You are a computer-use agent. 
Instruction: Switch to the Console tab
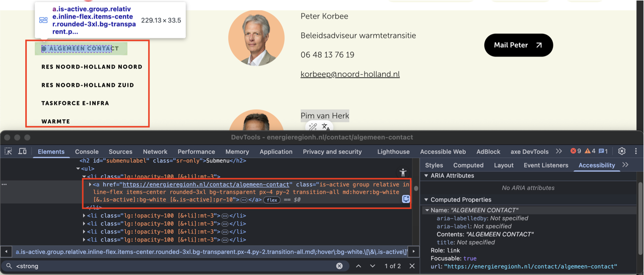pyautogui.click(x=87, y=151)
